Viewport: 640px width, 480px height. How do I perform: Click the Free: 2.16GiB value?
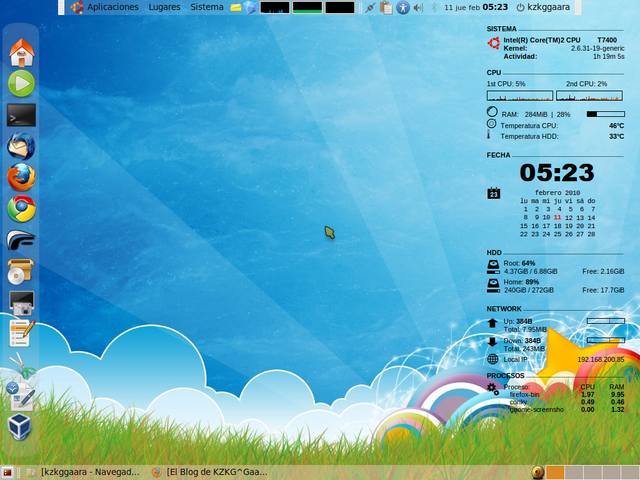tap(603, 271)
